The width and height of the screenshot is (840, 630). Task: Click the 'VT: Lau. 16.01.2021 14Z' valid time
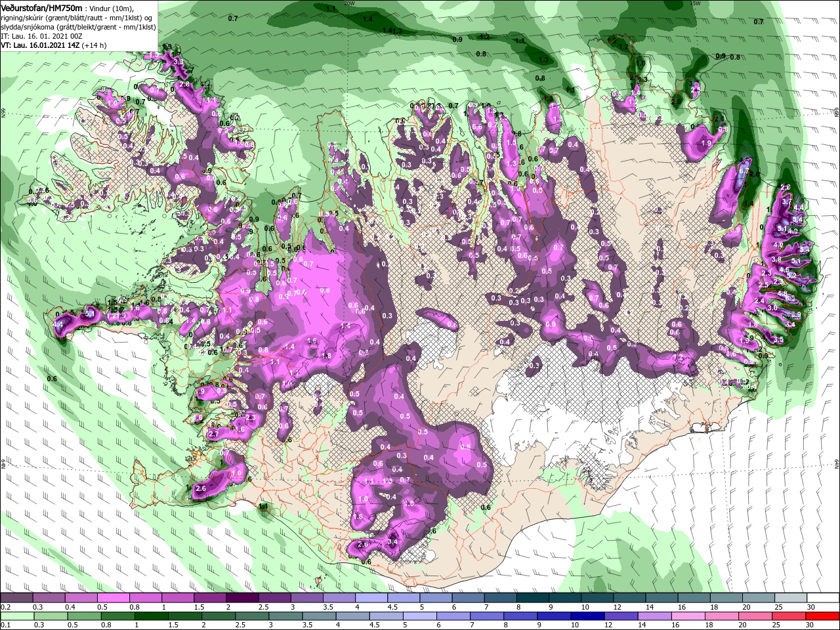[x=41, y=45]
